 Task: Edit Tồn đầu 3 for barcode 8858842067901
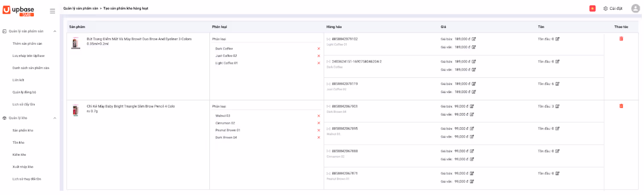pos(557,106)
